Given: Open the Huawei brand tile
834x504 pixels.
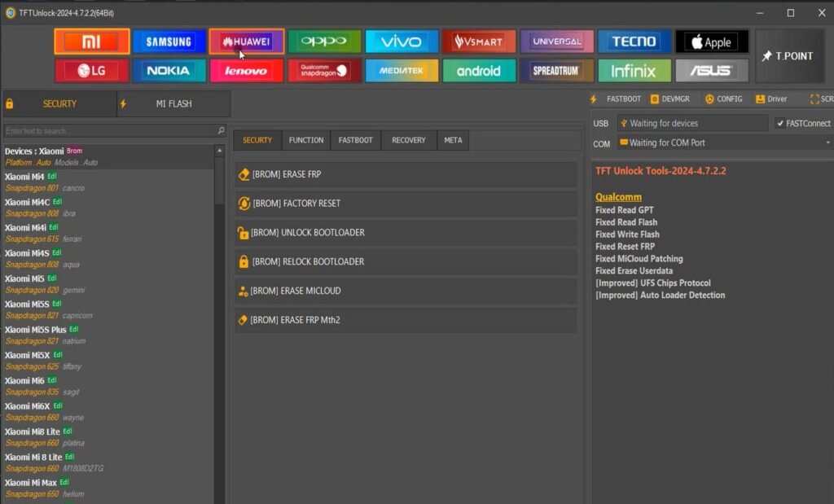Looking at the screenshot, I should (246, 42).
